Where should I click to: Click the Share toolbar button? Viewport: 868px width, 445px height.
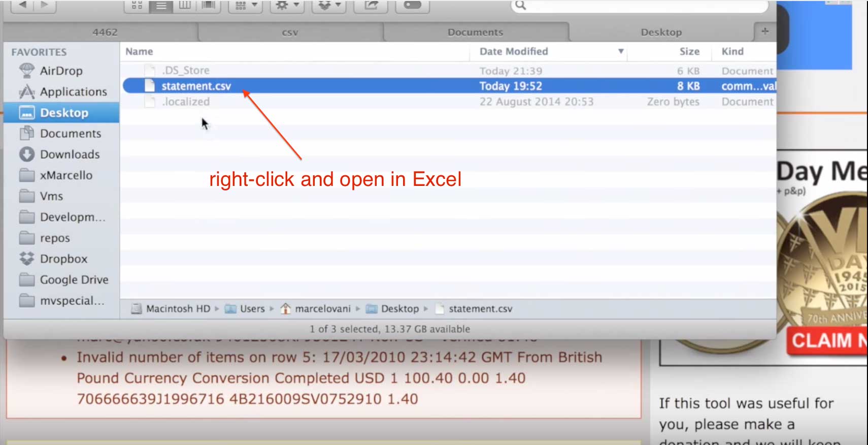(x=371, y=5)
